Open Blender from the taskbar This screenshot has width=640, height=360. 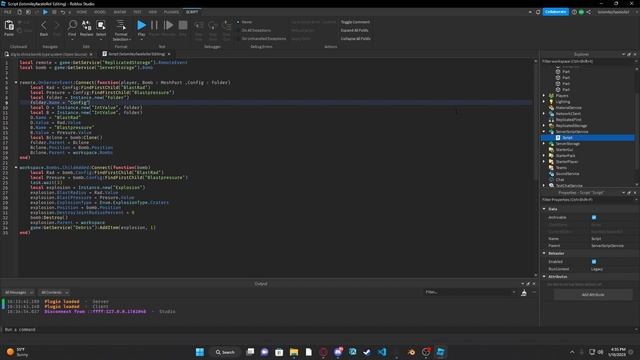point(411,352)
